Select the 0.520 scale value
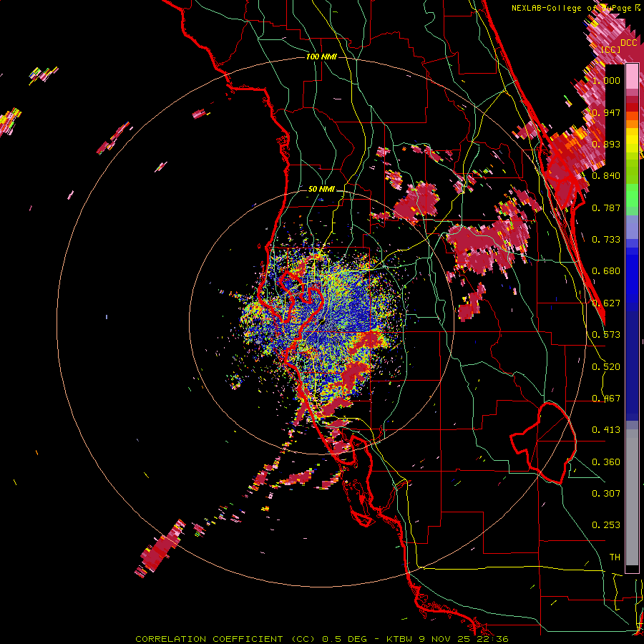The image size is (644, 644). 606,367
